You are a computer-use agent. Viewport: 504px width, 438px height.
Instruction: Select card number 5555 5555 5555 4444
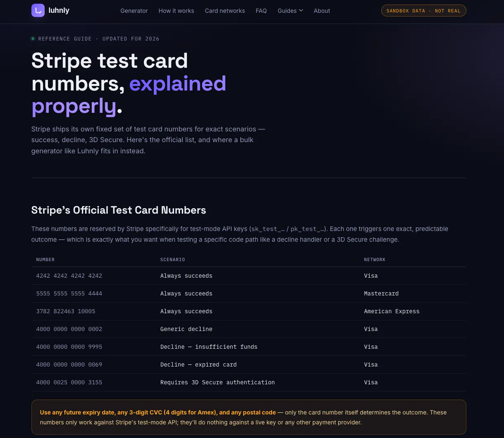pos(69,293)
